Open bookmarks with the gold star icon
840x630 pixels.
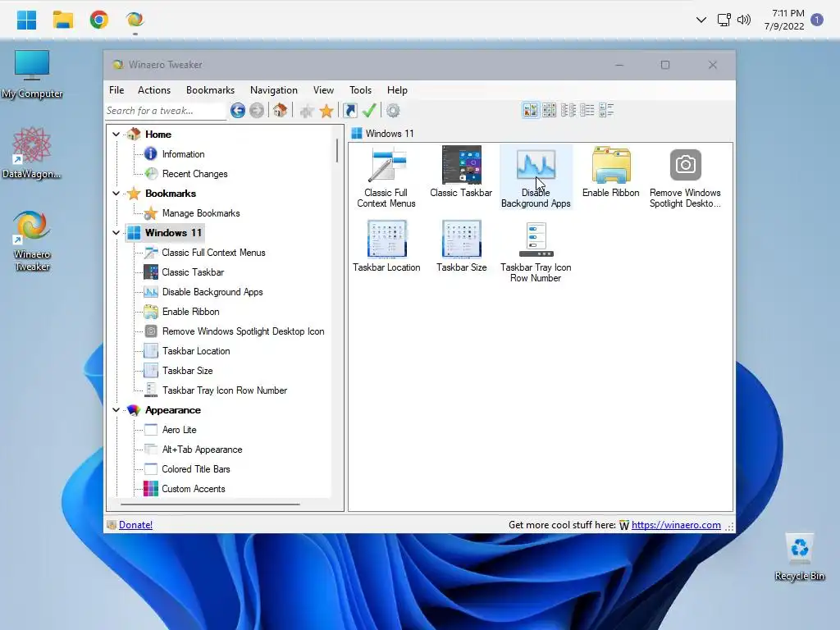coord(326,111)
